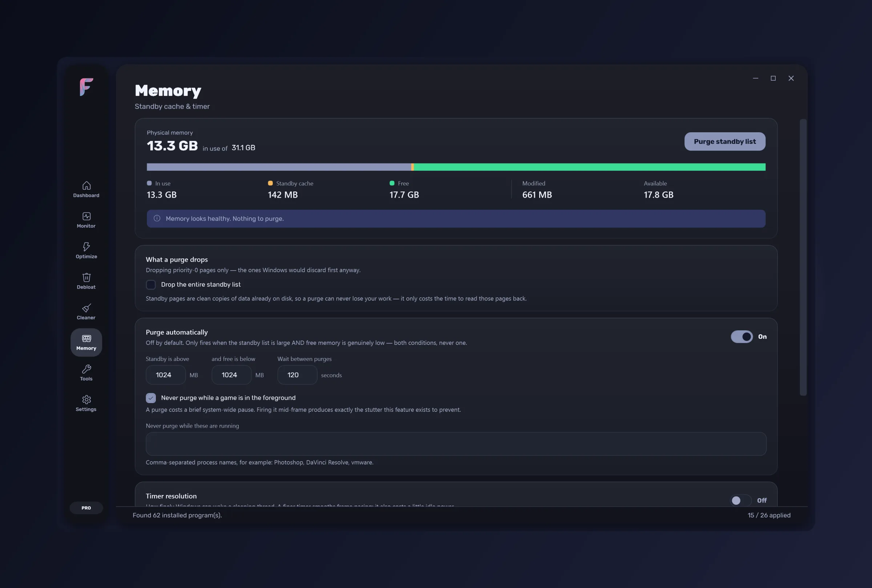Click the Modified 661 MB value
The image size is (872, 588).
[x=537, y=195]
